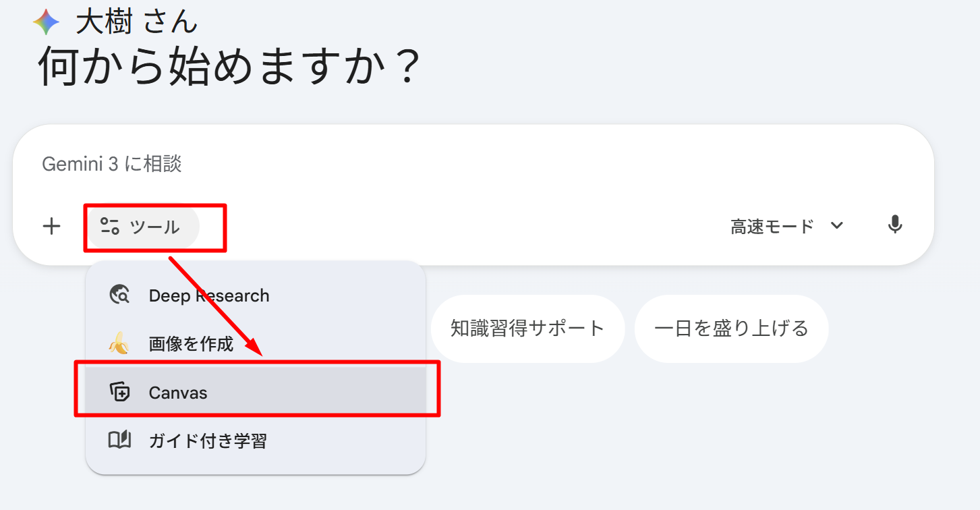Choose 画像を作成 from the tools menu
The width and height of the screenshot is (980, 510).
(x=191, y=344)
